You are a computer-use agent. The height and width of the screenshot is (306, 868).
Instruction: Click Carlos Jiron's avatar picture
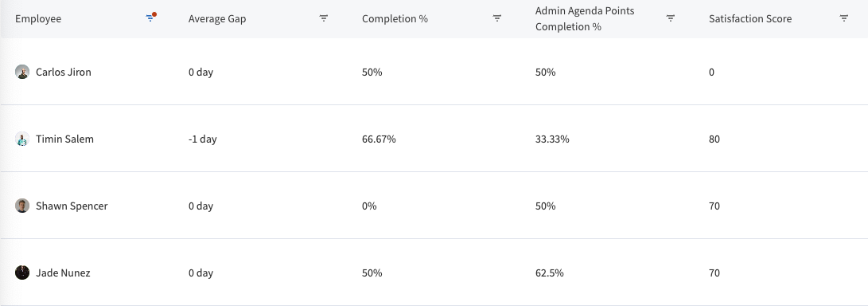(x=22, y=72)
